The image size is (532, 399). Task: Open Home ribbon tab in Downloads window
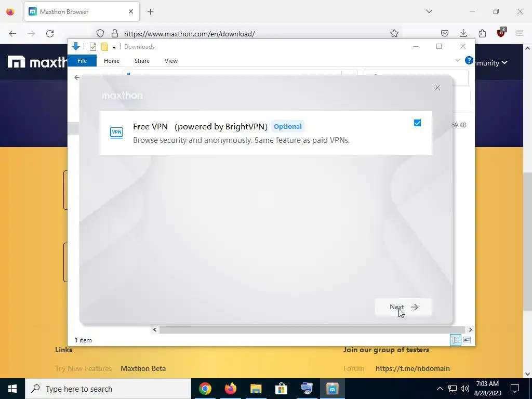point(112,61)
